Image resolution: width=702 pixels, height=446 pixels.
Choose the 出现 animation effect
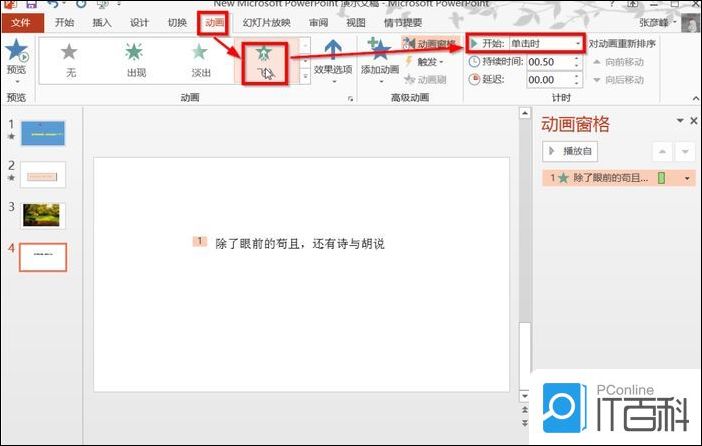135,60
